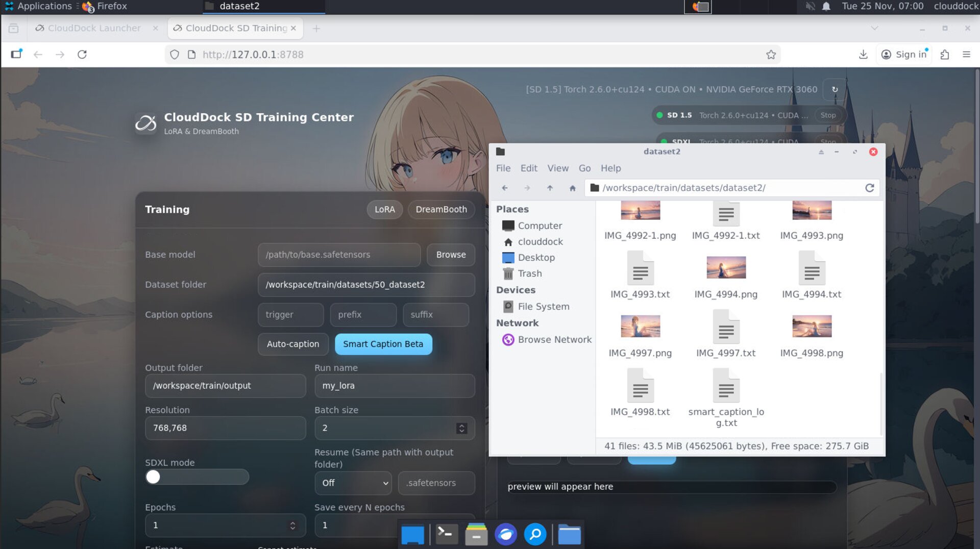Select the IMG_4994.png thumbnail
The image size is (980, 549).
(726, 267)
